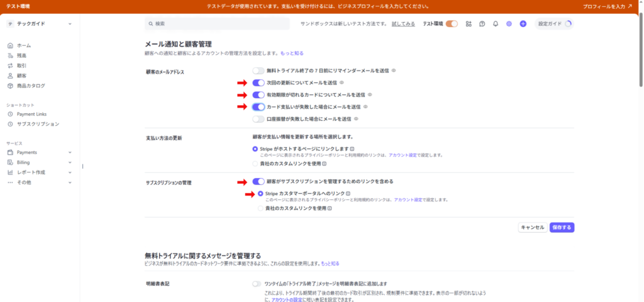Go to ホーム in sidebar

click(24, 45)
